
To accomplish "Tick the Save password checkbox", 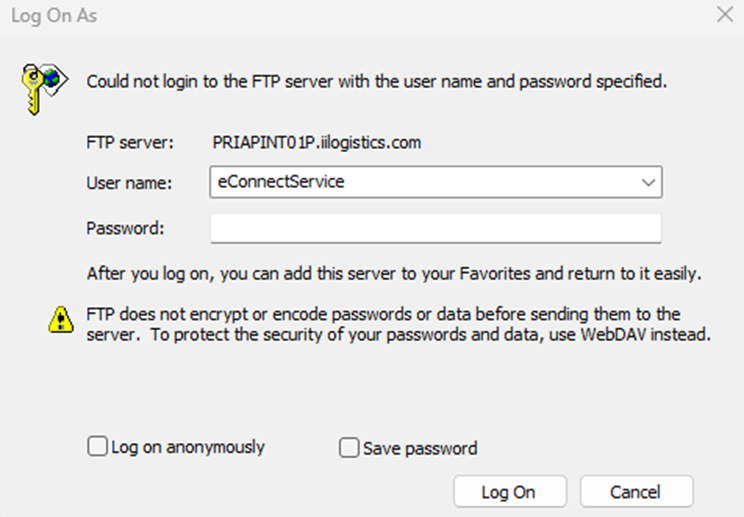I will coord(349,448).
